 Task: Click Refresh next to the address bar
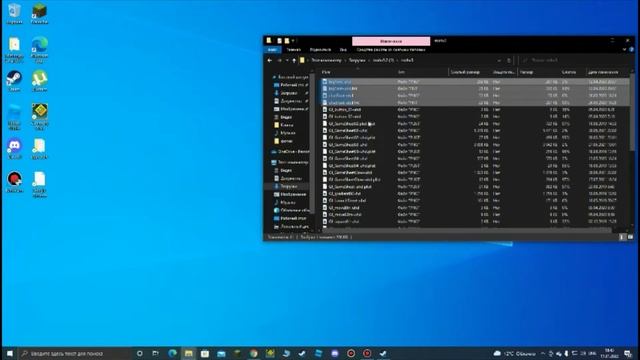(509, 60)
